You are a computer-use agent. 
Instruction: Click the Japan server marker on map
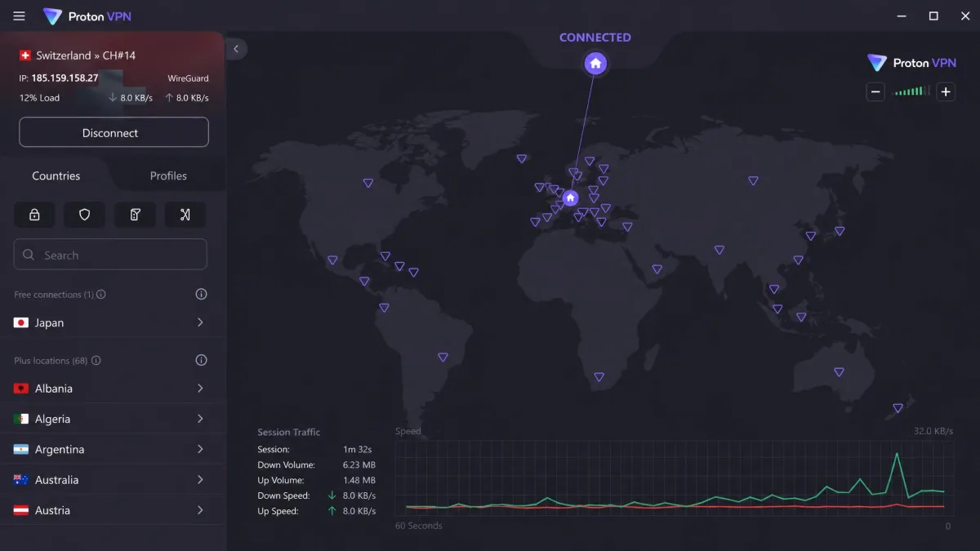pyautogui.click(x=839, y=231)
